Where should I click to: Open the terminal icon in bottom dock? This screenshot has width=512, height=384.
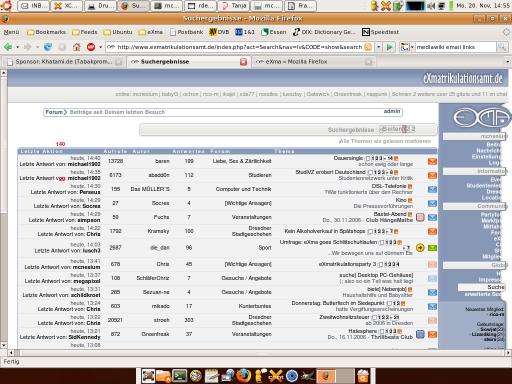tap(179, 376)
